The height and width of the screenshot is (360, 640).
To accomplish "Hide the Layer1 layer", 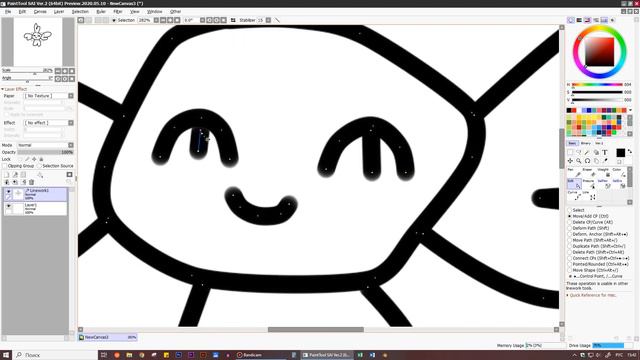I will click(x=8, y=206).
